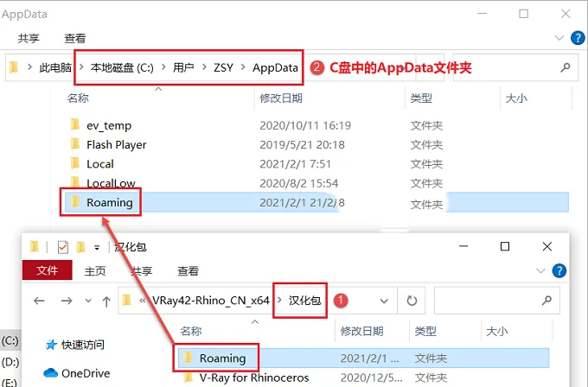Select the V-Ray for Rhinoceros folder
Viewport: 588px width, 387px height.
point(254,377)
